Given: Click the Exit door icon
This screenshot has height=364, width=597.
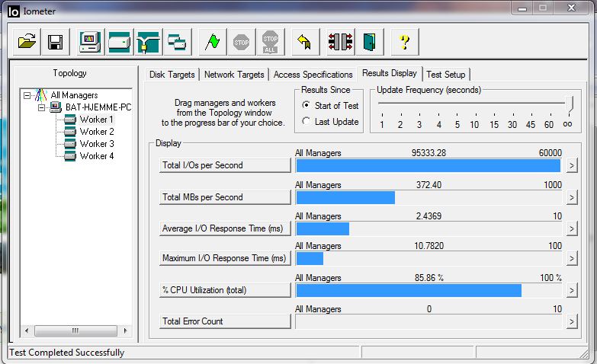Looking at the screenshot, I should [369, 42].
